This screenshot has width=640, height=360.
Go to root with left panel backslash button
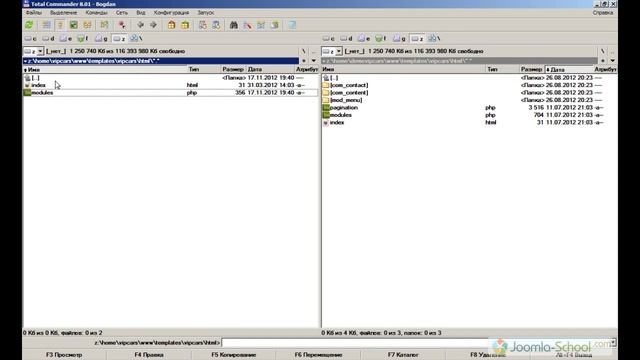(303, 51)
